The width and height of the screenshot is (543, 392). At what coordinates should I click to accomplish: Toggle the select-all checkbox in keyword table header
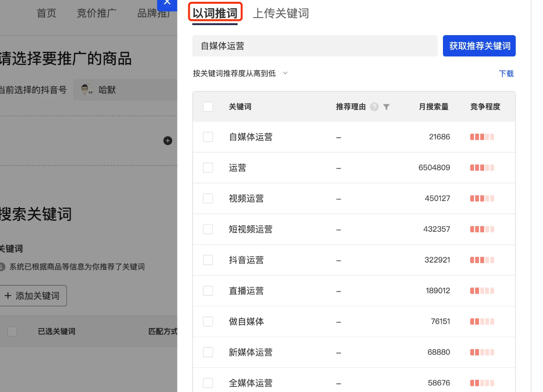[208, 107]
